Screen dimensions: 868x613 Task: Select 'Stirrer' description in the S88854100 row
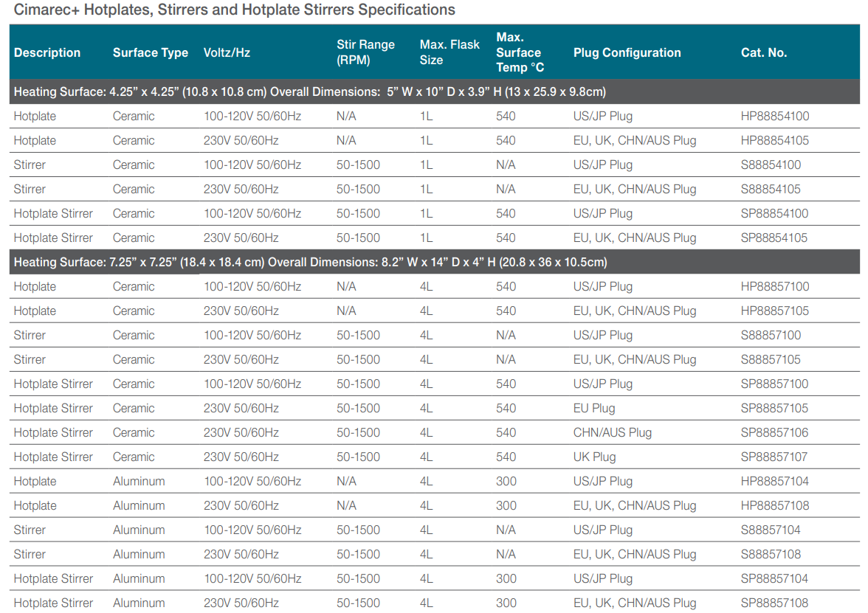(x=30, y=165)
